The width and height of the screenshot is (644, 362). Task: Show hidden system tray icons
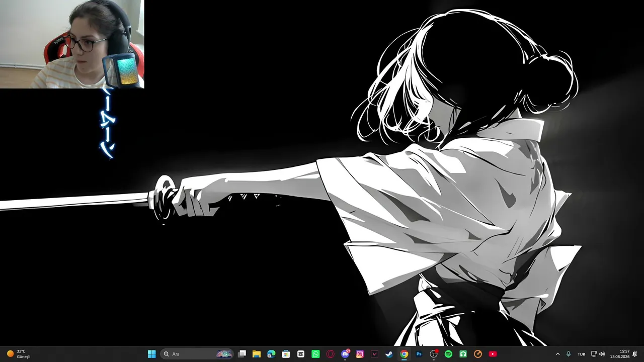pyautogui.click(x=557, y=354)
